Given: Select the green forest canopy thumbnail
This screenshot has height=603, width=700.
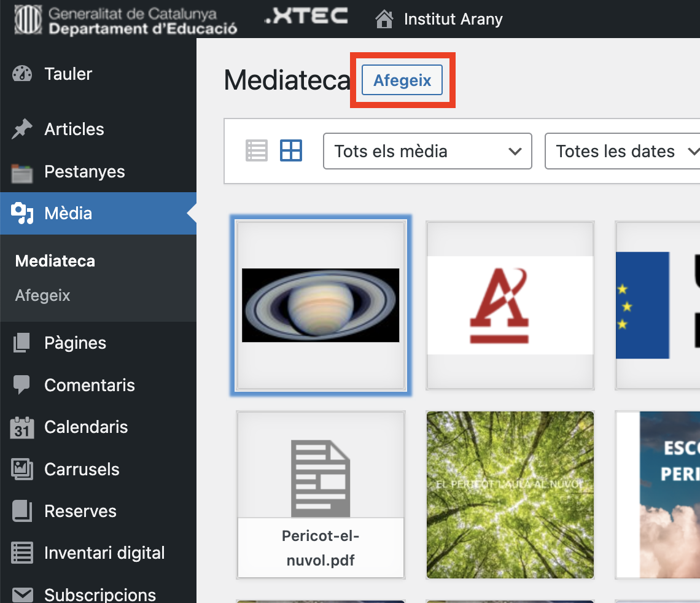Looking at the screenshot, I should 510,495.
